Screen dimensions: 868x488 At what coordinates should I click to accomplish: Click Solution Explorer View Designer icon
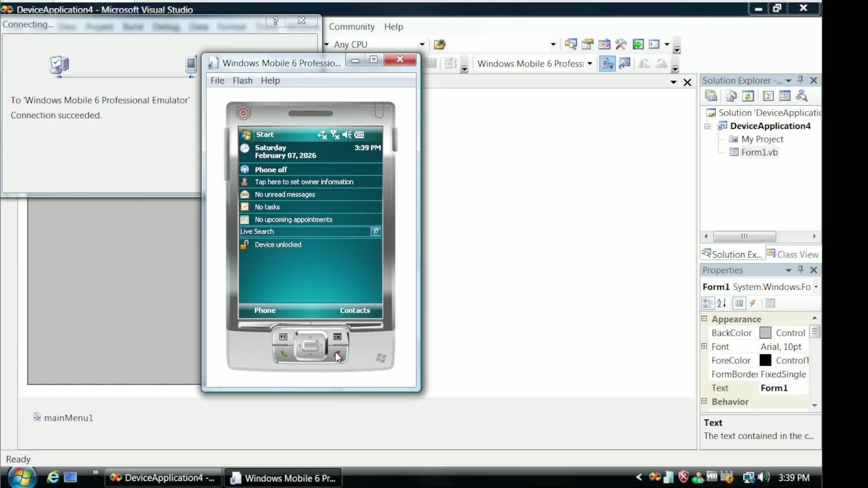pos(785,96)
